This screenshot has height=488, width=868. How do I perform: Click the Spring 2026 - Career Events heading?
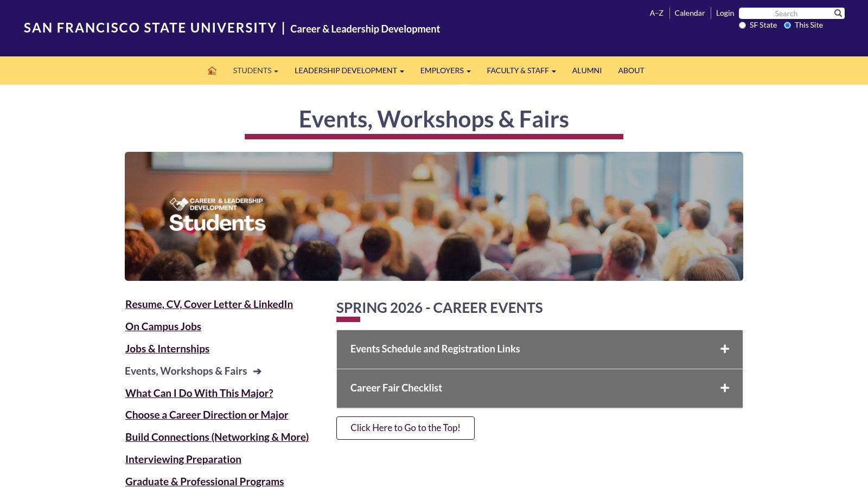439,307
